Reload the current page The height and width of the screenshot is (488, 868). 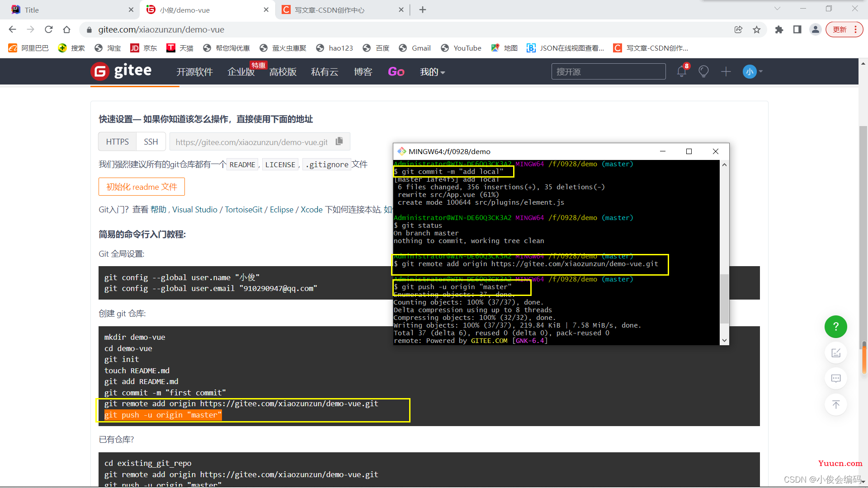pos(48,29)
